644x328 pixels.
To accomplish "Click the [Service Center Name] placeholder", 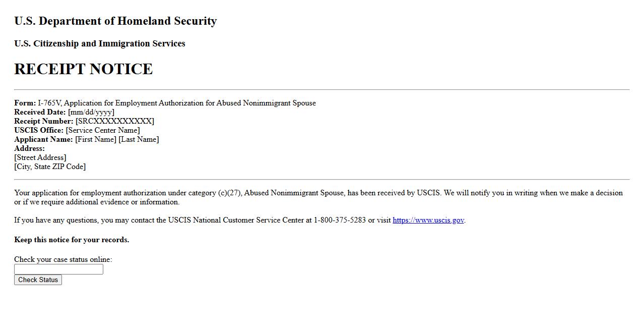I will [103, 130].
